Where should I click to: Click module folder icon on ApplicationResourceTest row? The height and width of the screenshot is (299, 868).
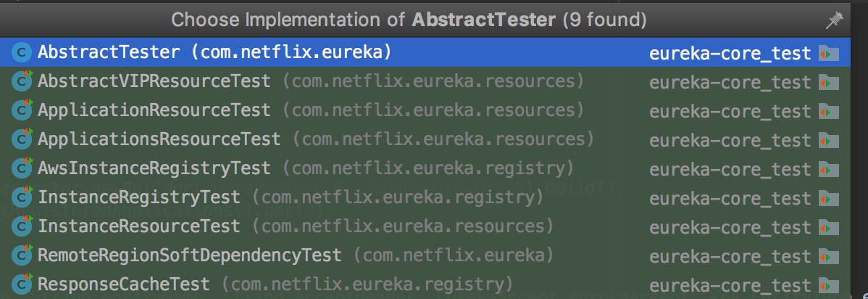point(828,112)
